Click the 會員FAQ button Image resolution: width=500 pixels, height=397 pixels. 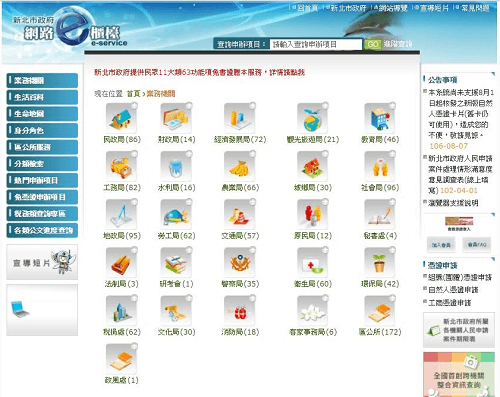point(477,245)
